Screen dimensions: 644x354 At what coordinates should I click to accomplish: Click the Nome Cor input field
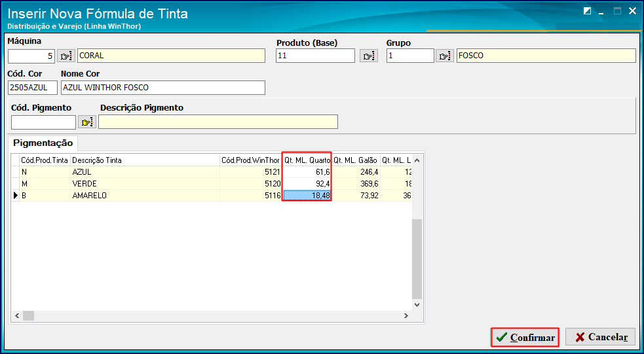point(163,88)
